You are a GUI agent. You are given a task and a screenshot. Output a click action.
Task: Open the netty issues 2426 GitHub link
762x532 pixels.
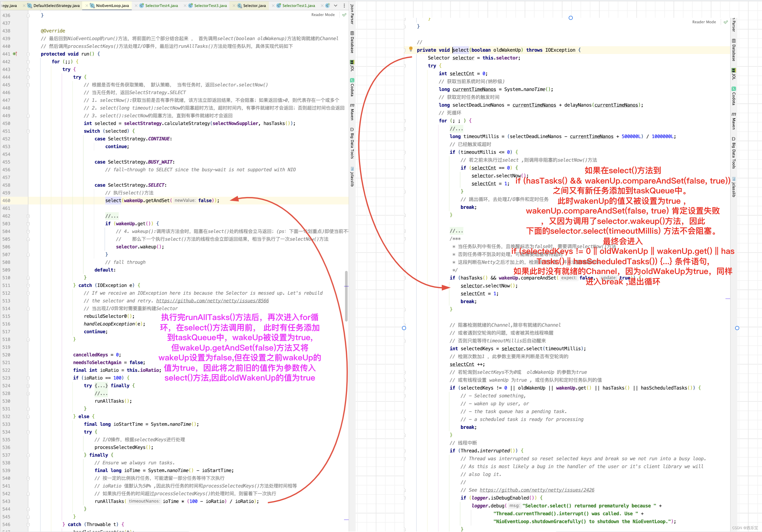pyautogui.click(x=537, y=490)
